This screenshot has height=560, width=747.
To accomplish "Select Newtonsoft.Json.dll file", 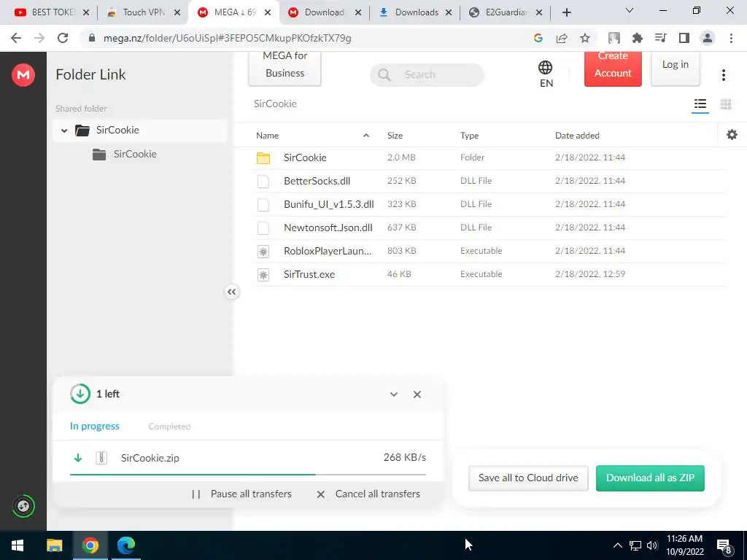I will click(489, 227).
